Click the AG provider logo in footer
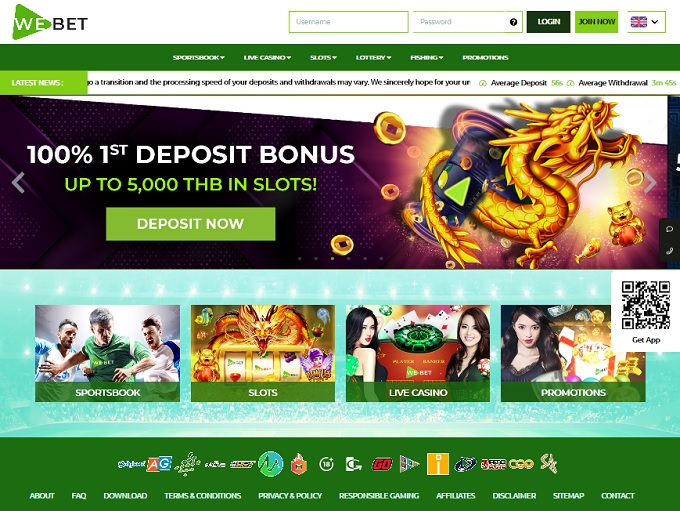The image size is (680, 511). click(x=159, y=464)
